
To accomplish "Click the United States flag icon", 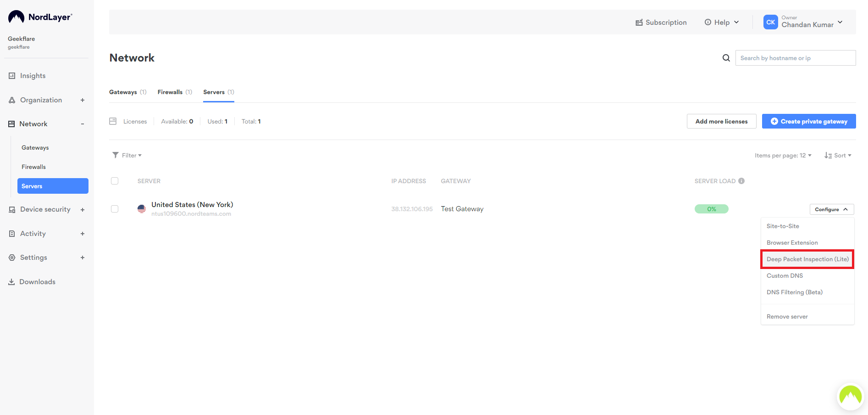I will (142, 209).
